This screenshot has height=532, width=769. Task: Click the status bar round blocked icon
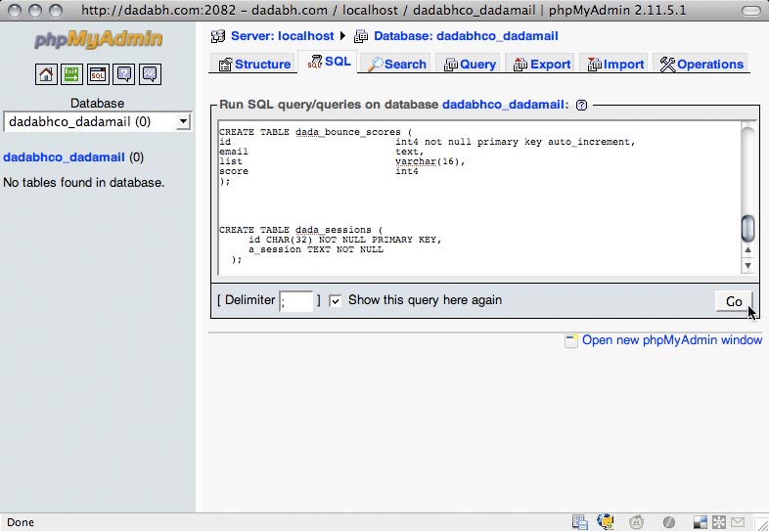pos(668,522)
